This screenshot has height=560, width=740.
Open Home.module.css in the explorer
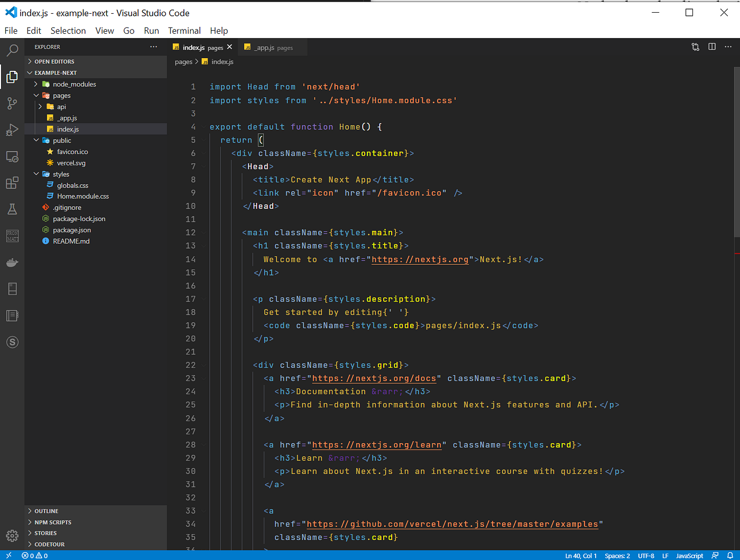(96, 197)
